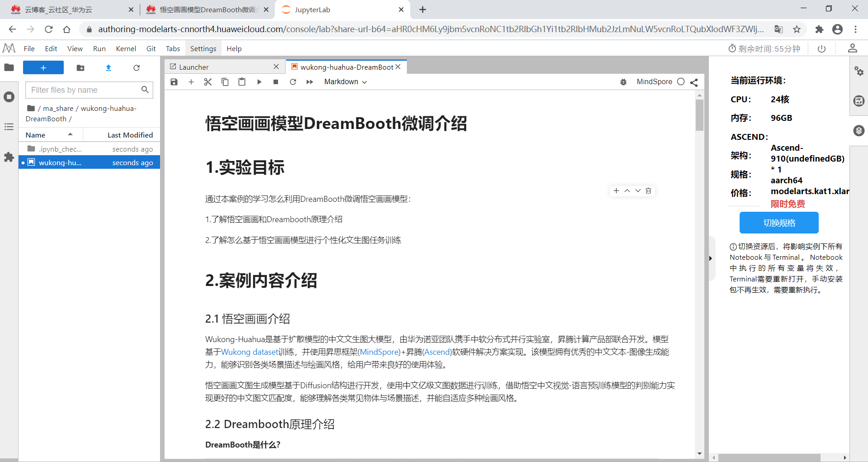Image resolution: width=868 pixels, height=462 pixels.
Task: Restart kernel and run all cells icon
Action: [x=310, y=82]
